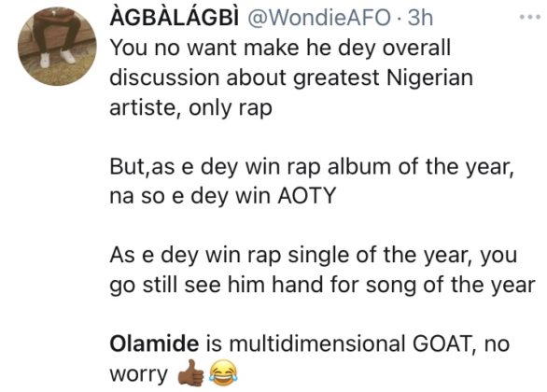Screen dimensions: 547x392
Task: Click 'But,as e dey win rap album' line
Action: coord(312,167)
